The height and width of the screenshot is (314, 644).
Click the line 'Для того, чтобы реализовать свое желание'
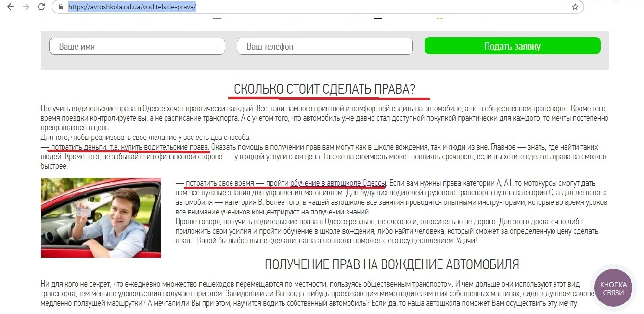[x=145, y=138]
